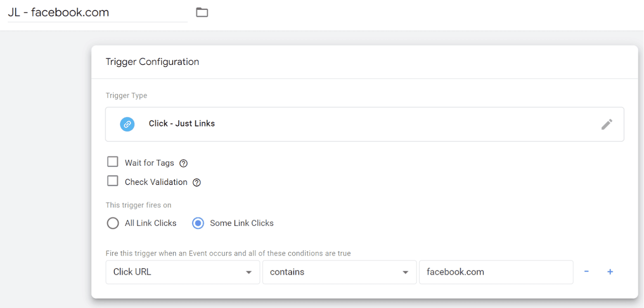Select the All Link Clicks radio button

tap(113, 223)
